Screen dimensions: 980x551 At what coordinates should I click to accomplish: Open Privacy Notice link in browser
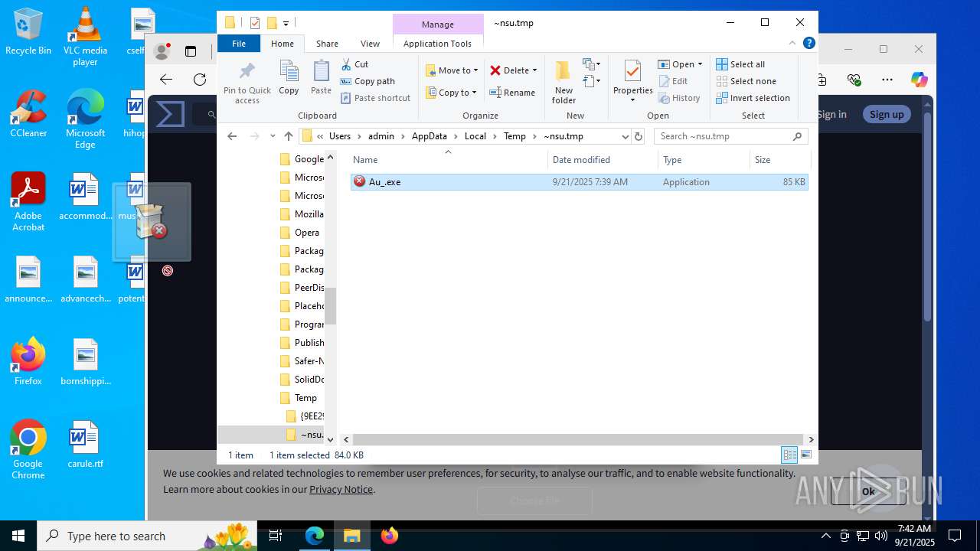(x=341, y=490)
